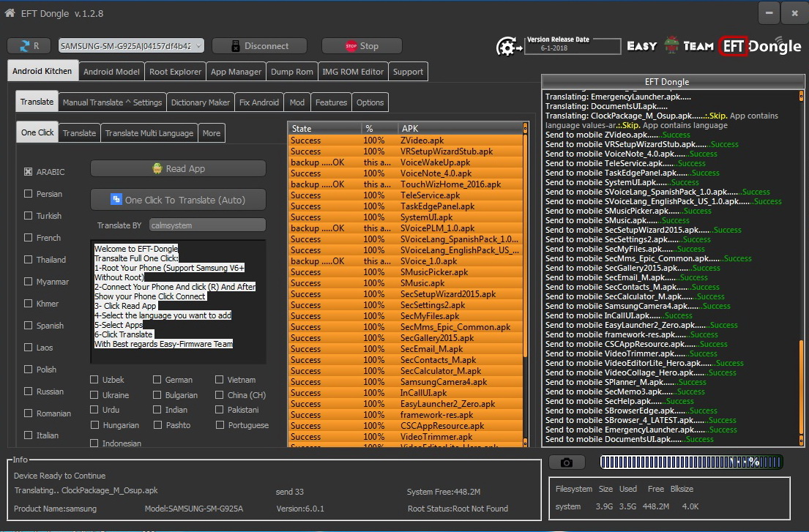
Task: Click the Version Release Date field
Action: [x=573, y=48]
